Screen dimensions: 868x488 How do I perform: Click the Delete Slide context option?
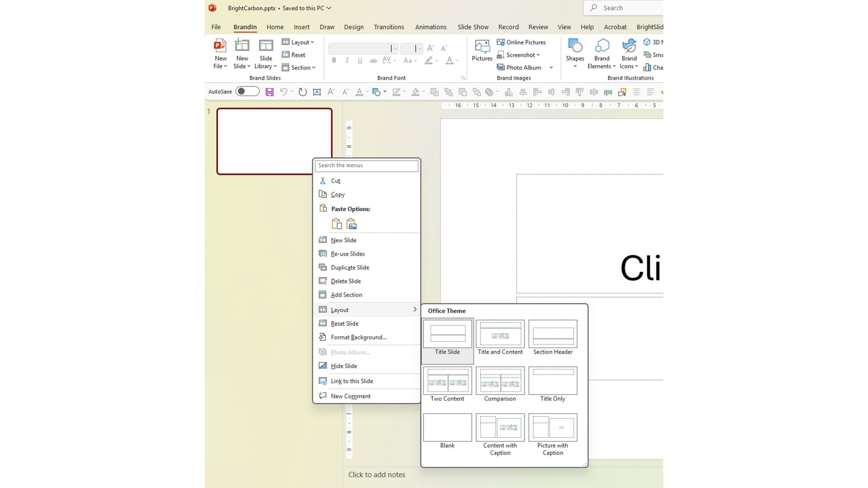345,281
